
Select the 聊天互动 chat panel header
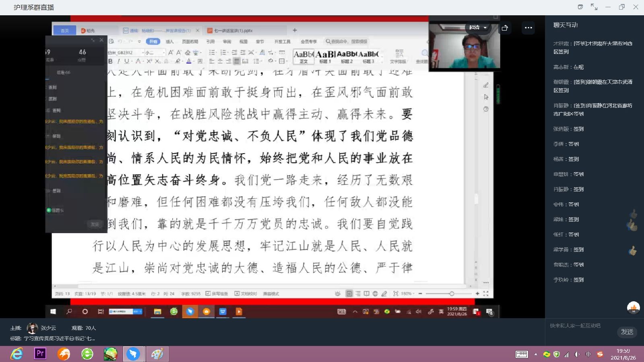[x=566, y=25]
